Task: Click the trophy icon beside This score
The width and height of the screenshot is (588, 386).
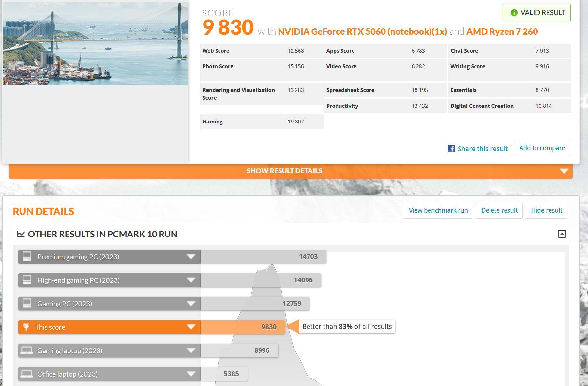Action: tap(26, 327)
